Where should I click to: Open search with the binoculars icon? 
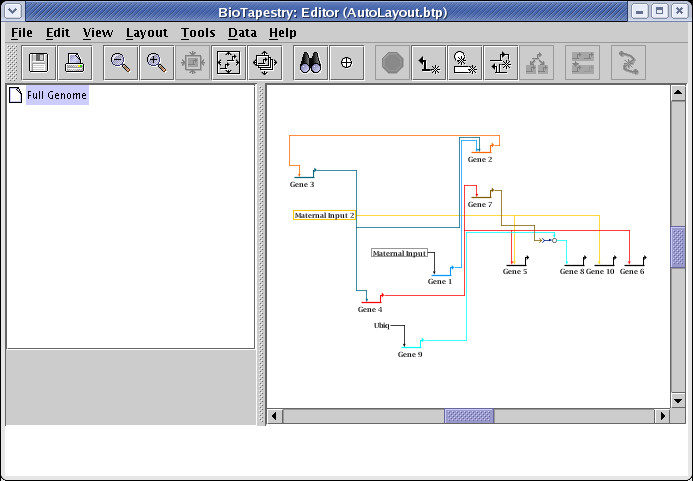click(310, 63)
